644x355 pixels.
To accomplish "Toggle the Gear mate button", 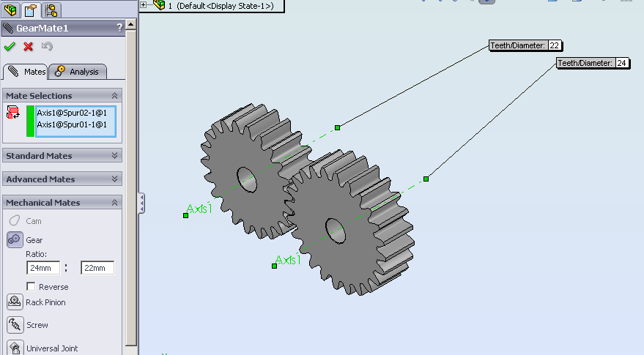I will [15, 239].
